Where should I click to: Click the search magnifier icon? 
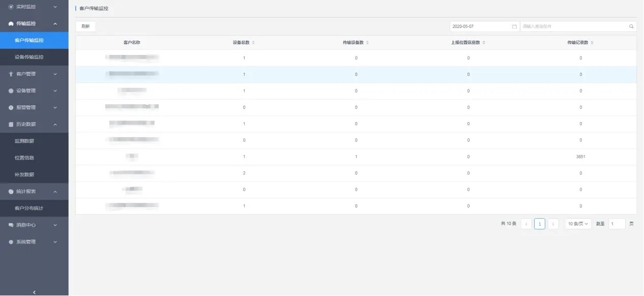[631, 26]
